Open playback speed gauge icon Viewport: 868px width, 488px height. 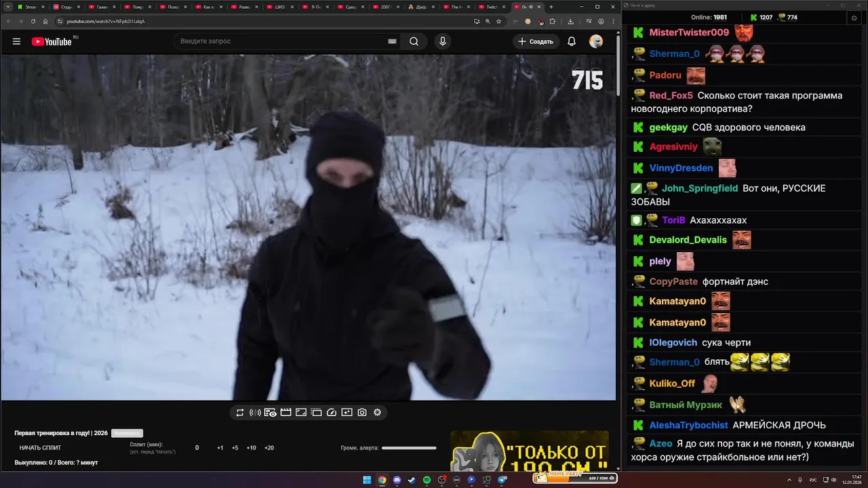tap(332, 412)
